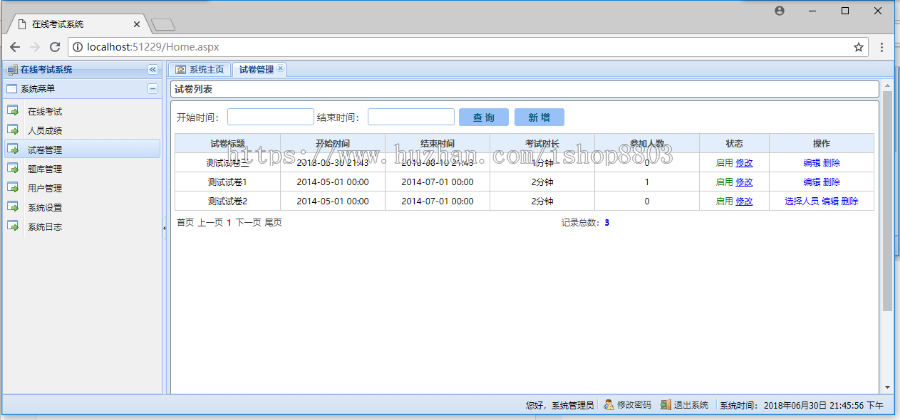The height and width of the screenshot is (420, 900).
Task: Open 人员成绩 in the sidebar
Action: click(x=45, y=131)
